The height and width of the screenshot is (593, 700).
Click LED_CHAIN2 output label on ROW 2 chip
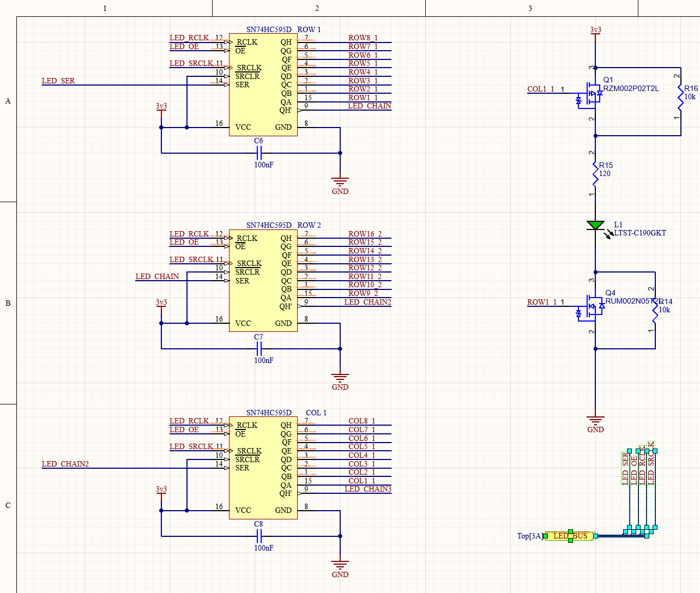coord(367,302)
